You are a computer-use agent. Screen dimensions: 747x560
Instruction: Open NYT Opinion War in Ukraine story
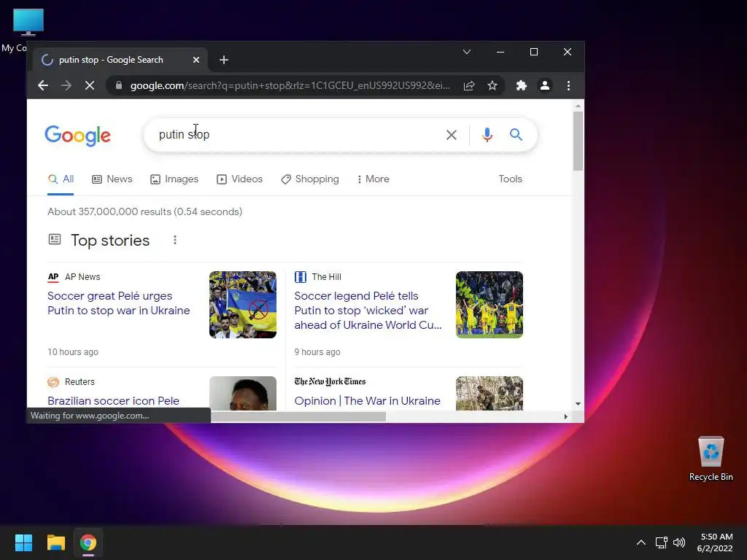[x=368, y=401]
